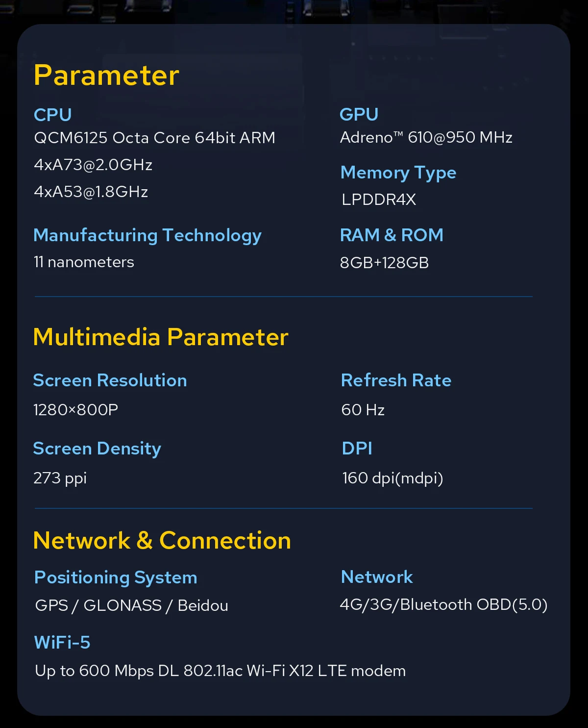This screenshot has width=588, height=728.
Task: Click the GPU label
Action: click(x=359, y=114)
